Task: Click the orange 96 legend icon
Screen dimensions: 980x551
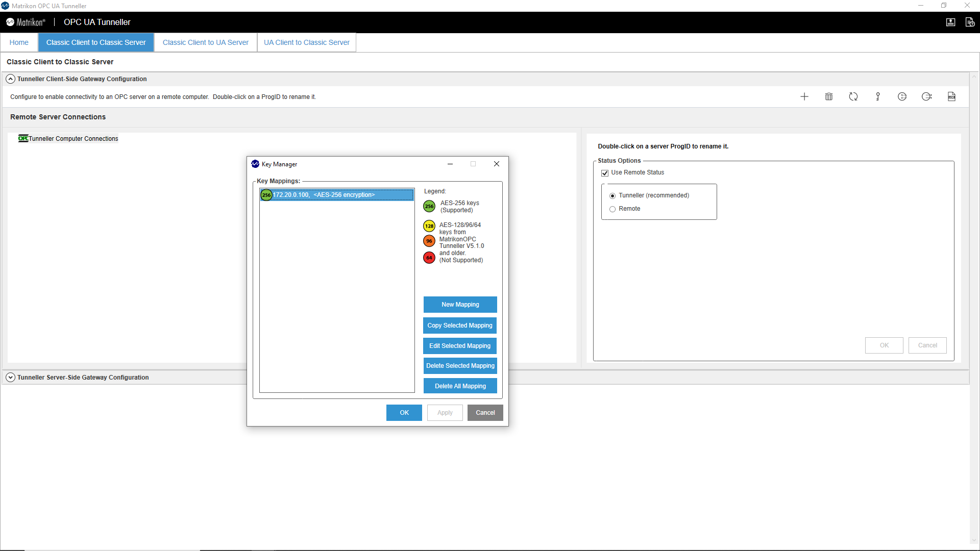Action: tap(429, 241)
